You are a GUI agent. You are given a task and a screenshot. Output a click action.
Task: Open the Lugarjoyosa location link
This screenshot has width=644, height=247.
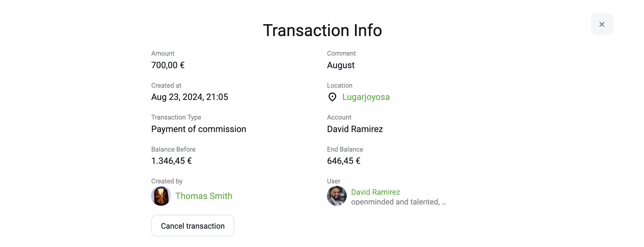pyautogui.click(x=366, y=97)
